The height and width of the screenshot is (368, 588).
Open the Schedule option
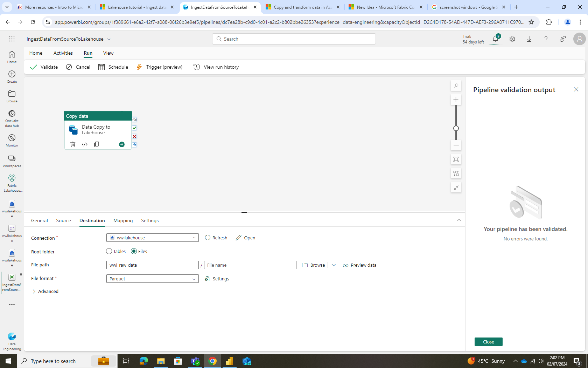pos(113,67)
